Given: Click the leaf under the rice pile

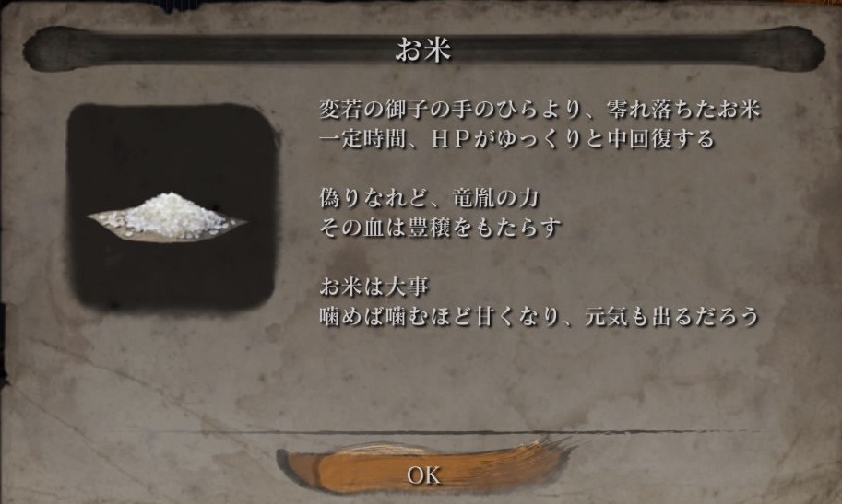Looking at the screenshot, I should pyautogui.click(x=167, y=229).
